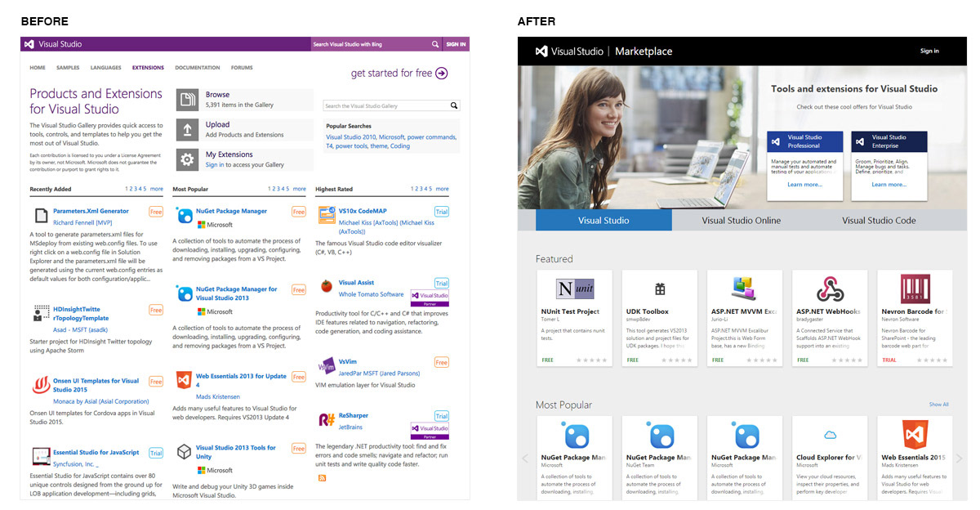This screenshot has height=510, width=980.
Task: Go to page 2 in the Highest Rated header
Action: (417, 189)
